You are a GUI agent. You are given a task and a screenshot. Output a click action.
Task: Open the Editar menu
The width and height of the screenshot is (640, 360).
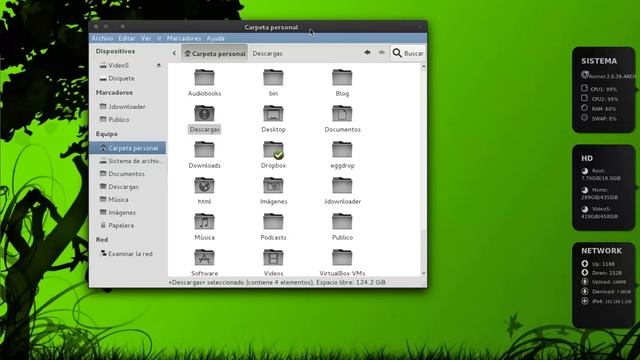tap(127, 38)
